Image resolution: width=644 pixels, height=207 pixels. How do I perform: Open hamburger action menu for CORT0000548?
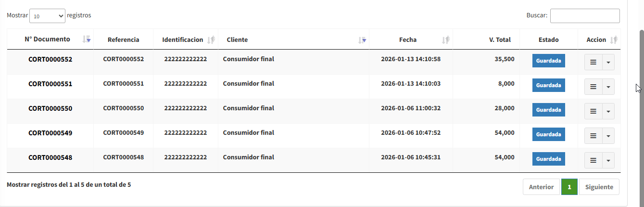click(x=593, y=160)
